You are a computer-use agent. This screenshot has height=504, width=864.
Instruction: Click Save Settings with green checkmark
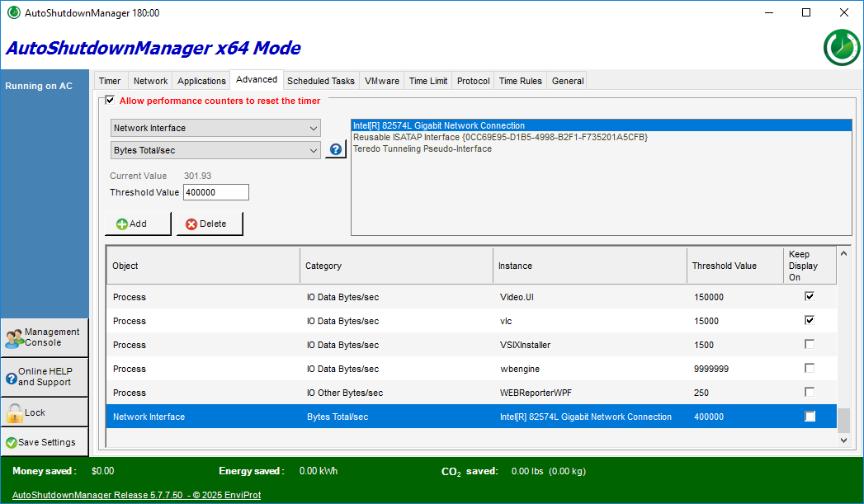[45, 442]
